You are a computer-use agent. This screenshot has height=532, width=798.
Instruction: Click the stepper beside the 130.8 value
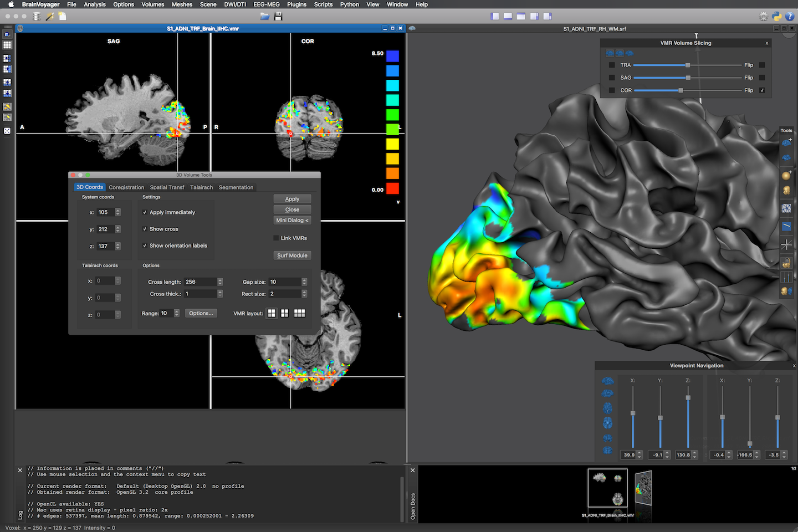pyautogui.click(x=694, y=454)
